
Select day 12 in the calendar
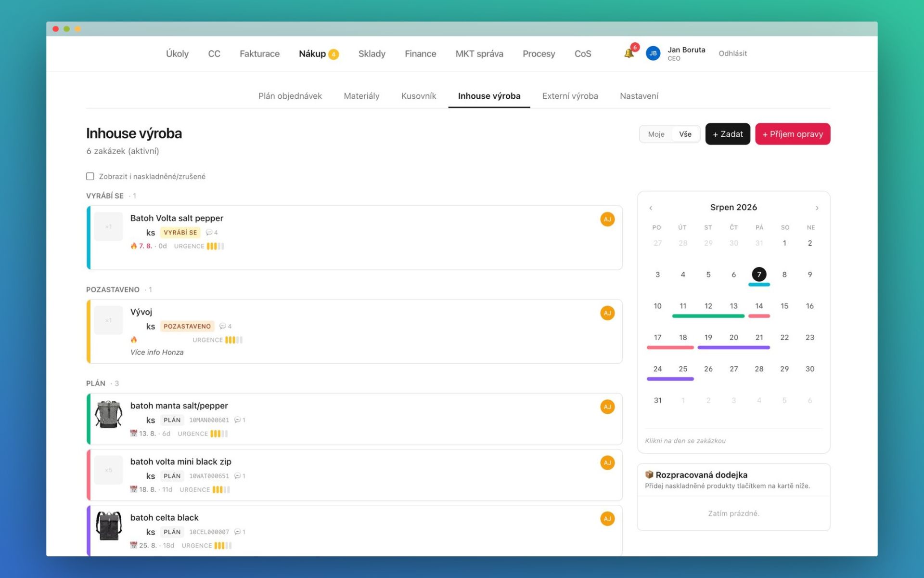point(708,306)
